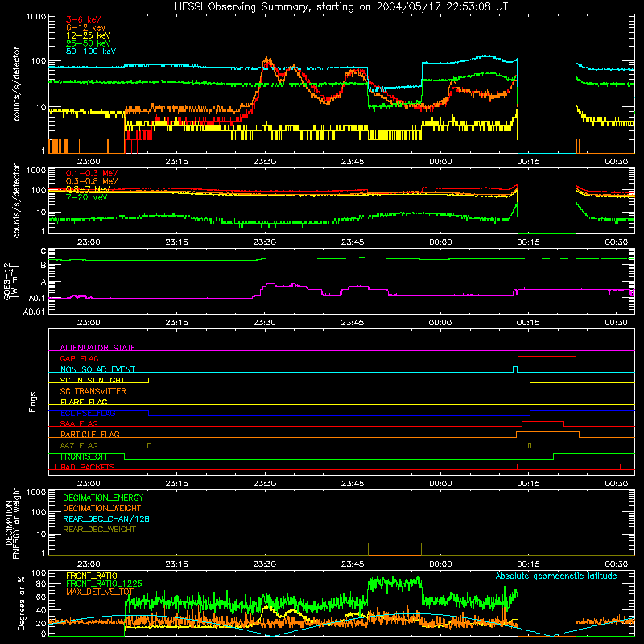The width and height of the screenshot is (644, 644).
Task: Click the 23:30 tick in the top plot
Action: 265,162
